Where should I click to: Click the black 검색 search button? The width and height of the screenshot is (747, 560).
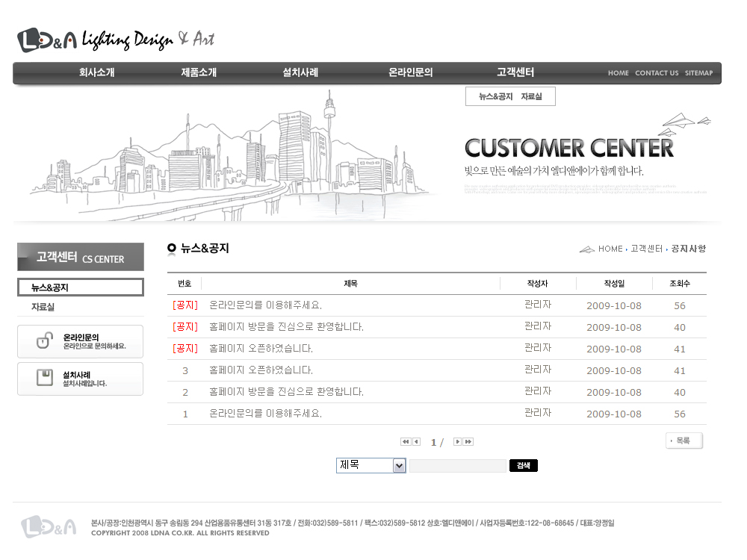(523, 466)
